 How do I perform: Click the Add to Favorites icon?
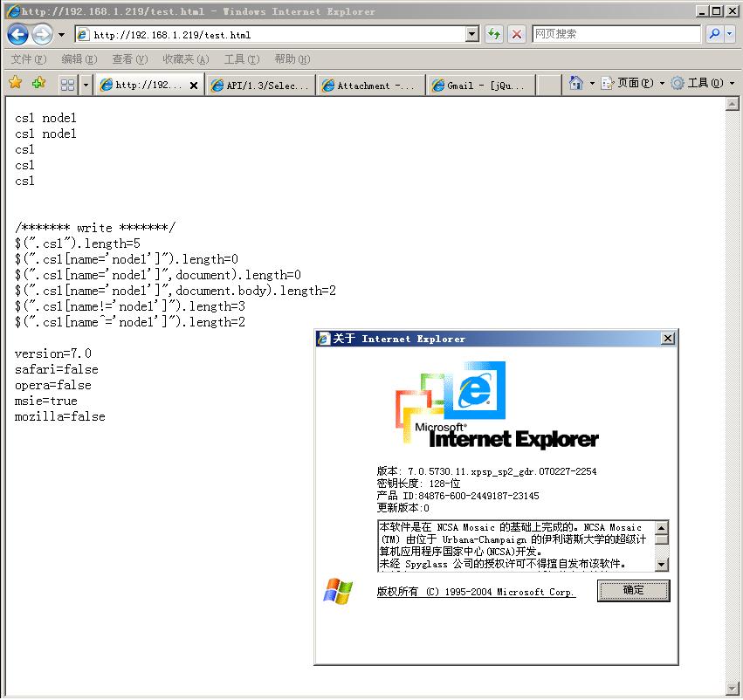pyautogui.click(x=38, y=84)
